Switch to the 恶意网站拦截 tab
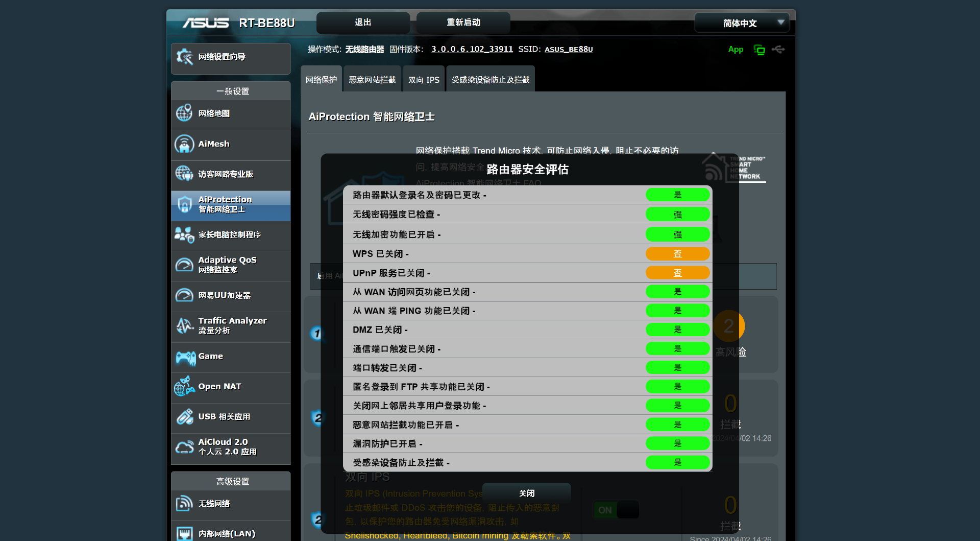The height and width of the screenshot is (541, 980). click(x=372, y=80)
